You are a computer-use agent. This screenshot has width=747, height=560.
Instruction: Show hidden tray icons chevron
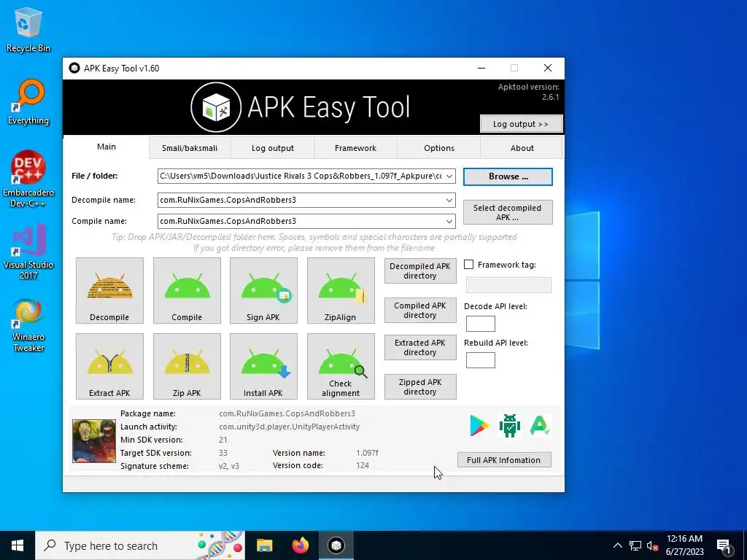[617, 545]
